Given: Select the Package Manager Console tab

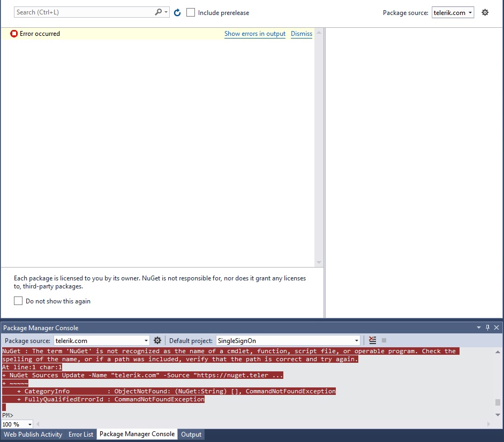Looking at the screenshot, I should tap(137, 434).
